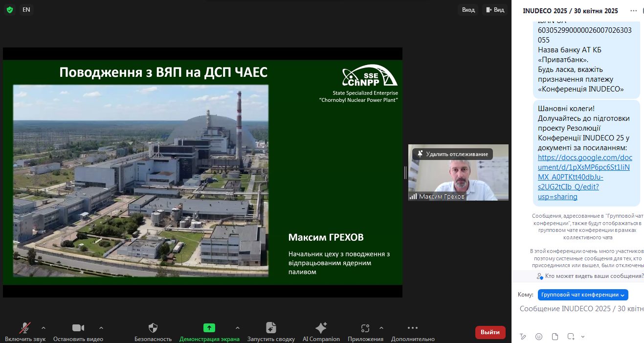Unpin video with Удалить отслеживание
Viewport: 644px width, 343px height.
(452, 154)
